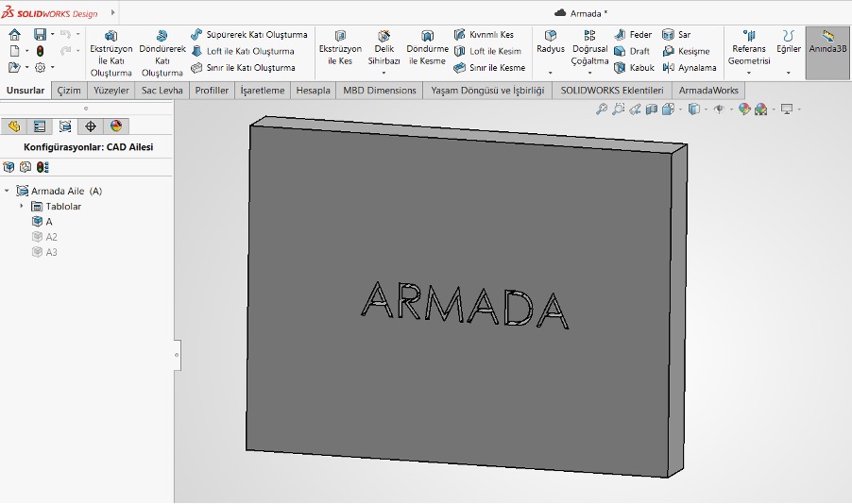Switch to the Sac Levha tab
This screenshot has width=852, height=504.
(x=162, y=91)
